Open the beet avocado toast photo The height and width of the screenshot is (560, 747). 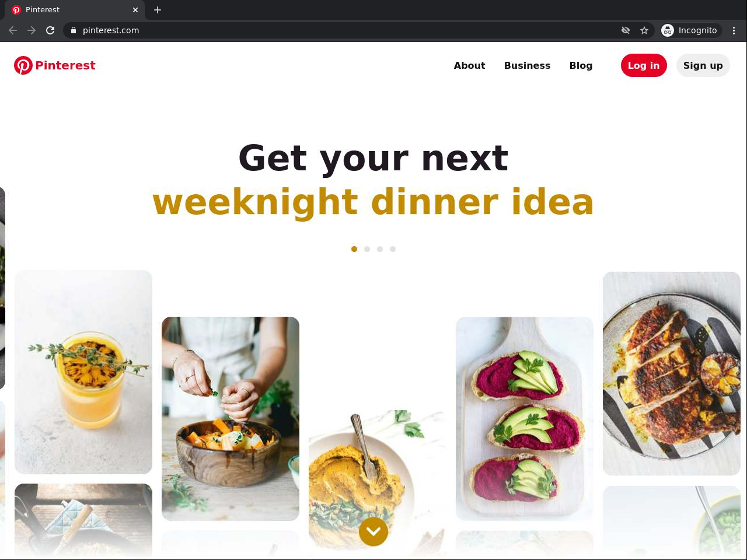pos(525,419)
